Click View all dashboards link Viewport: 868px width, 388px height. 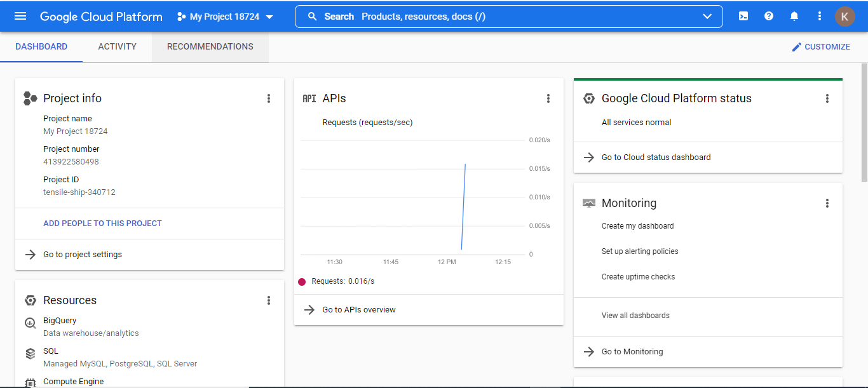tap(635, 316)
